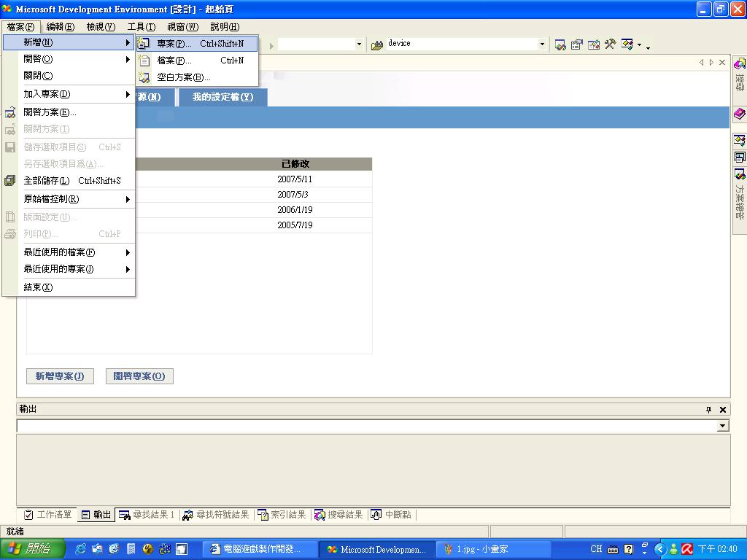The width and height of the screenshot is (747, 560).
Task: Switch to the 尋找符號結果 tab
Action: (216, 515)
